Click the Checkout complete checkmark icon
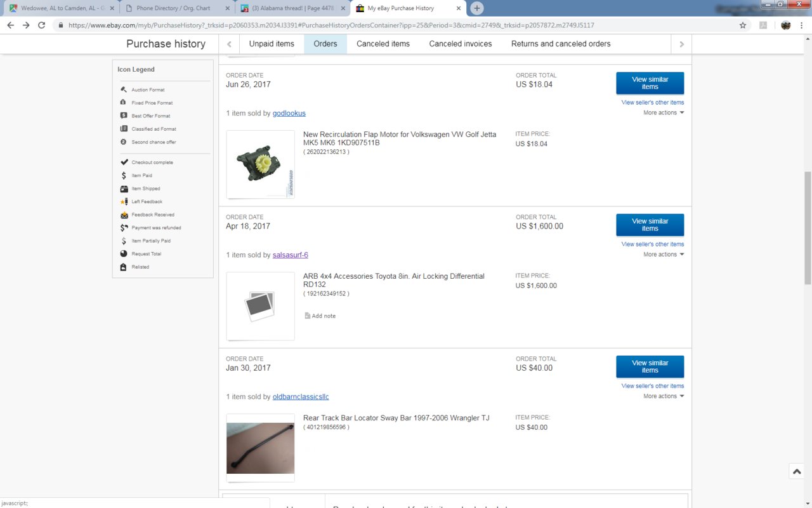Screen dimensions: 812x508 pyautogui.click(x=124, y=162)
